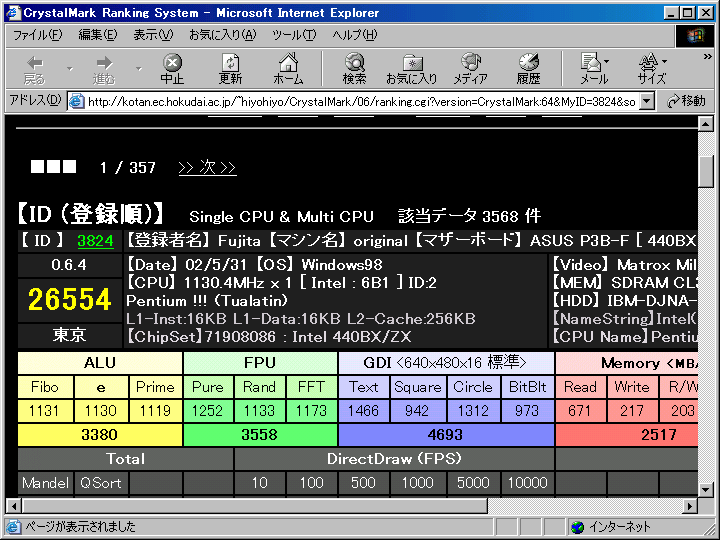Click the 移動 go button
The height and width of the screenshot is (540, 720).
coord(686,101)
